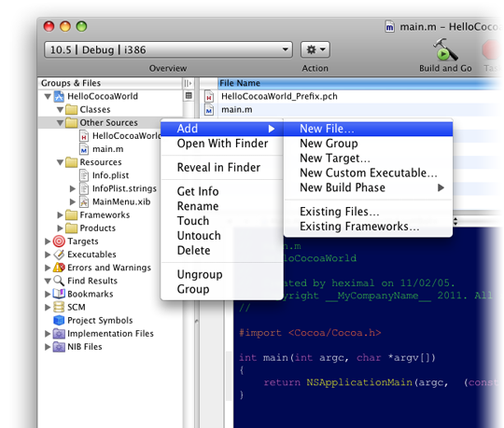Select Get Info from context menu
Screen dimensions: 504x428
(222, 191)
